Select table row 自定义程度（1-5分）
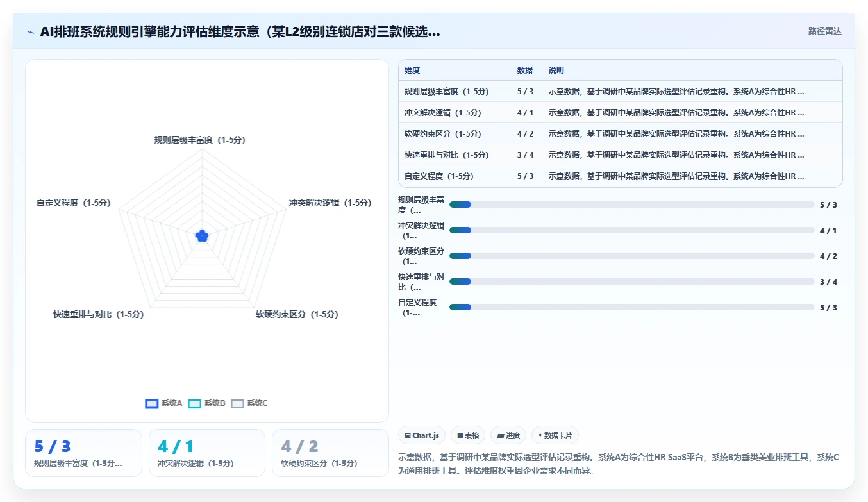Image resolution: width=868 pixels, height=502 pixels. [x=621, y=176]
